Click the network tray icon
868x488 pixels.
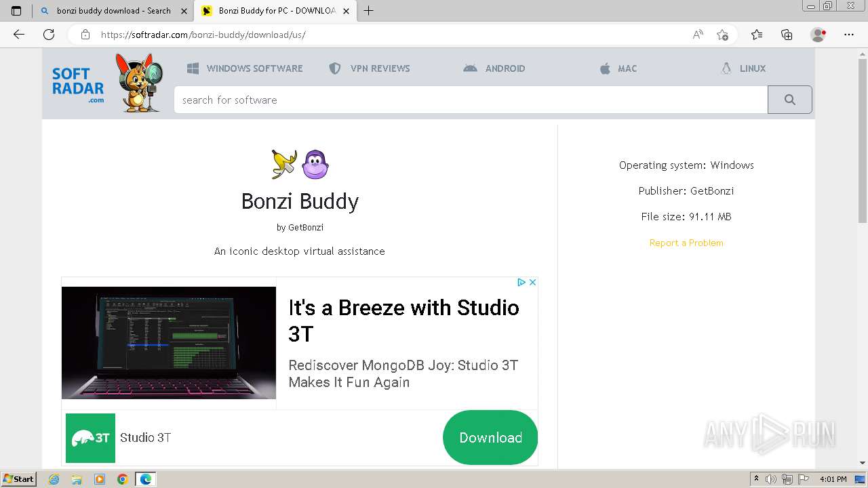787,479
